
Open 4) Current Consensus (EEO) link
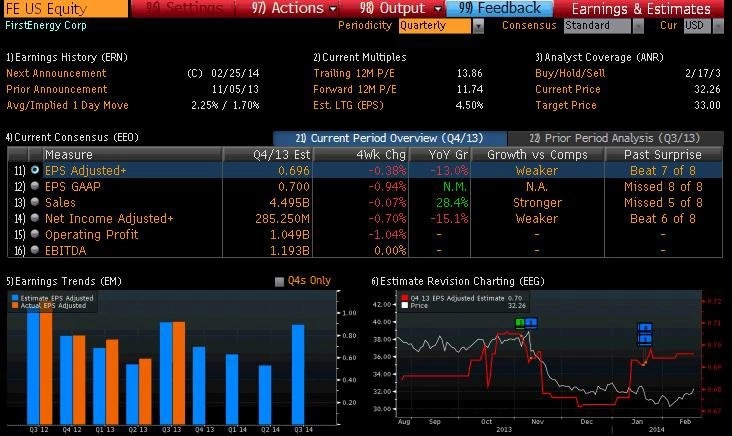tap(72, 137)
